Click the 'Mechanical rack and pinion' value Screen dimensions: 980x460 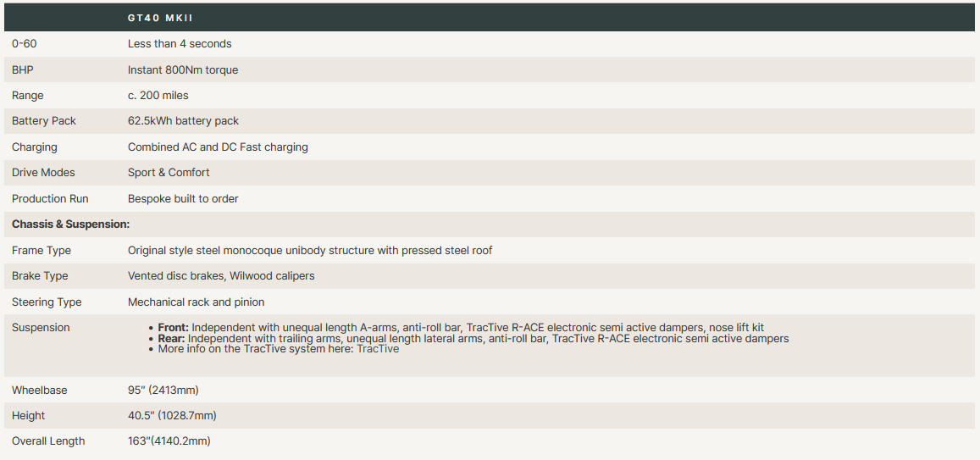click(196, 302)
